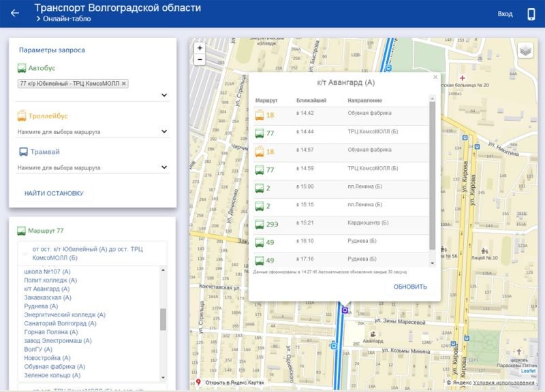Select stop школа №107 (А)
Viewport: 545px width, 392px height.
click(x=47, y=272)
